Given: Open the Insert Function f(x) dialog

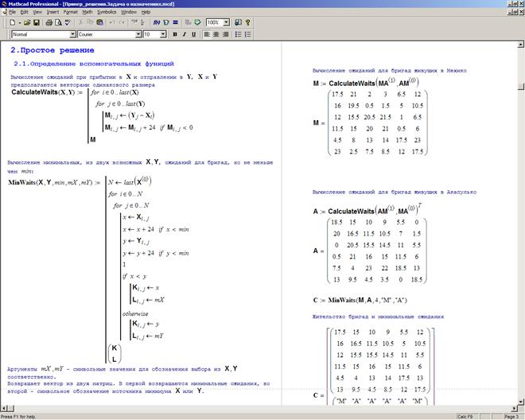Looking at the screenshot, I should coord(157,22).
